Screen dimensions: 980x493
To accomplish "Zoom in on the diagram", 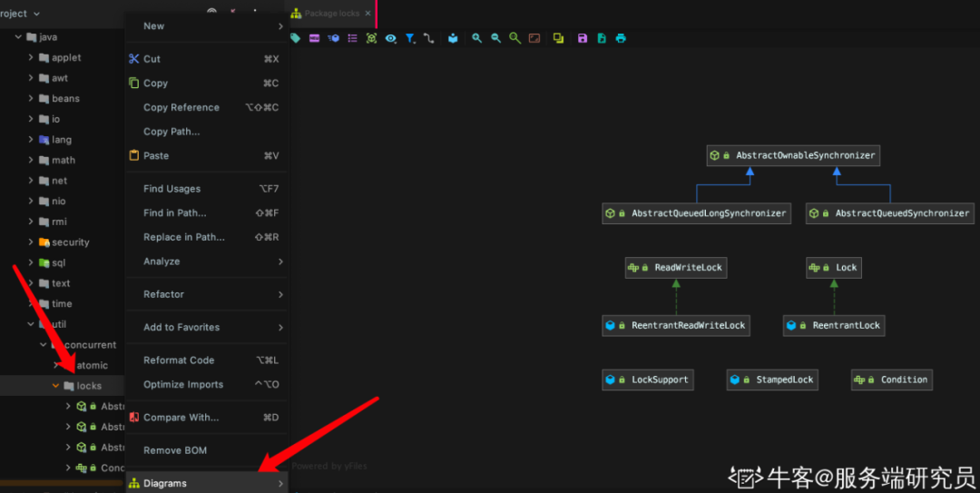I will click(x=477, y=38).
